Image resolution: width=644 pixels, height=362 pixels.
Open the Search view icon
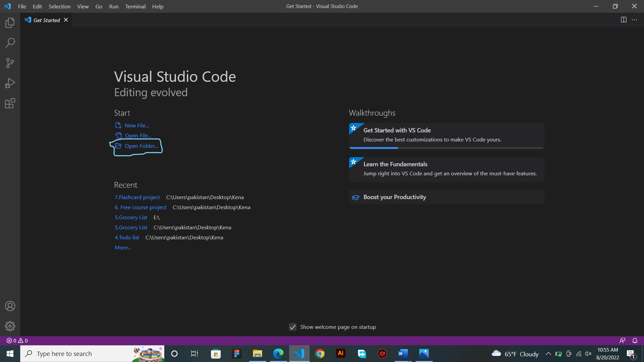click(10, 43)
